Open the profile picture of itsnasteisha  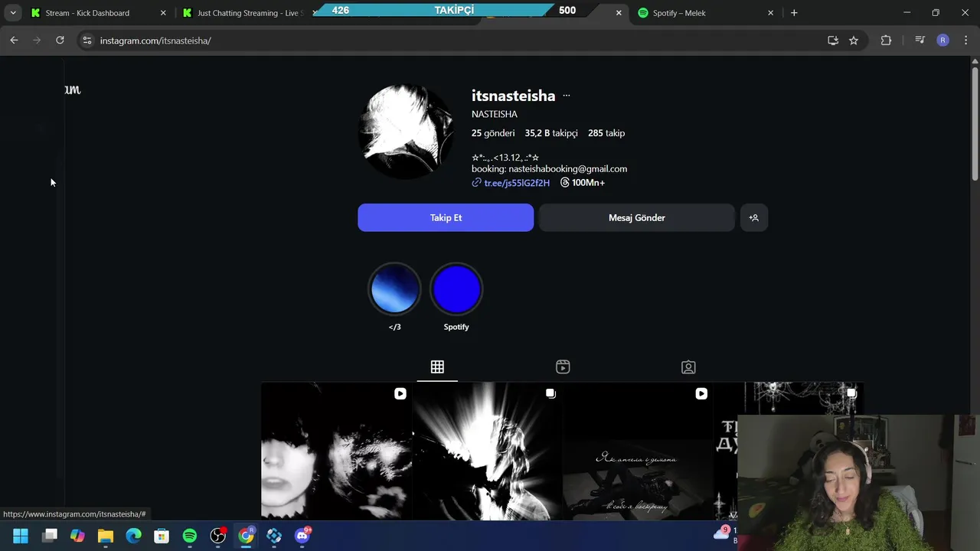click(407, 132)
